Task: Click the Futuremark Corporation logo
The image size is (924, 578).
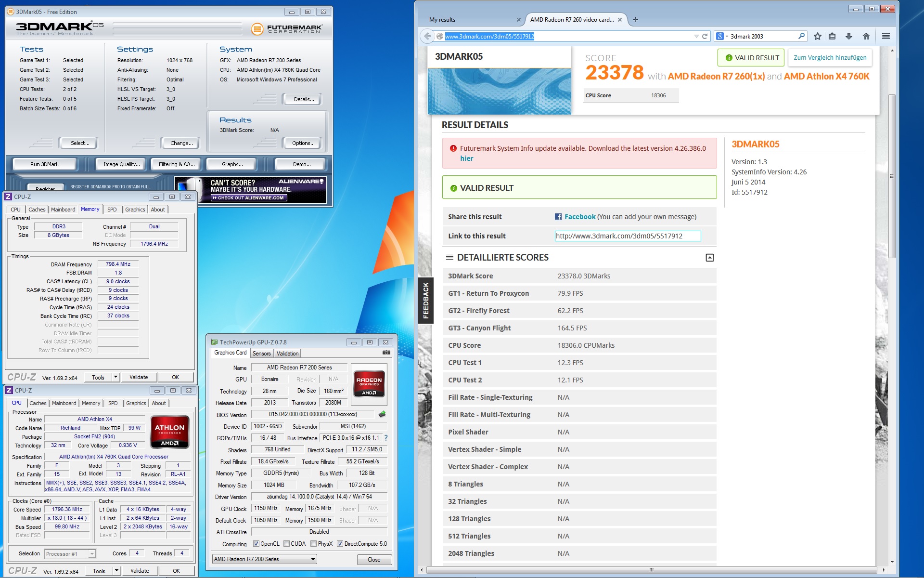Action: 287,29
